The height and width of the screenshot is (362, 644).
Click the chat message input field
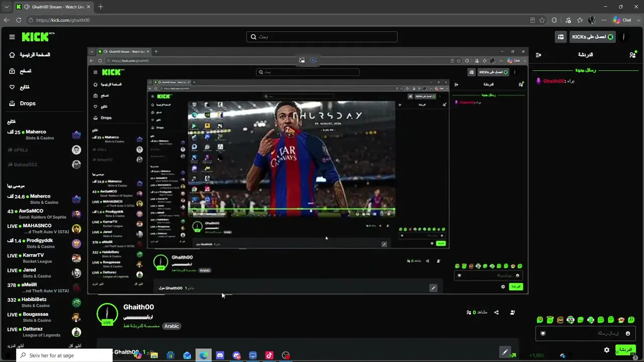click(x=585, y=333)
